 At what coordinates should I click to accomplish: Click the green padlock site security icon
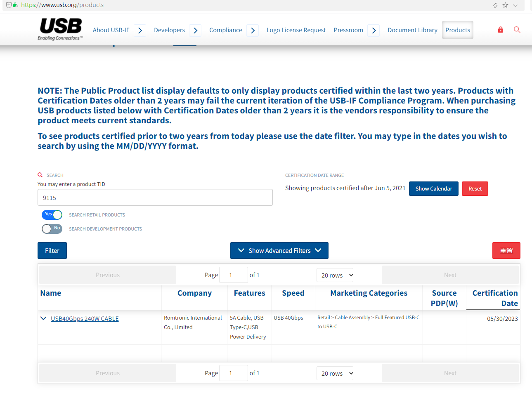(x=15, y=5)
